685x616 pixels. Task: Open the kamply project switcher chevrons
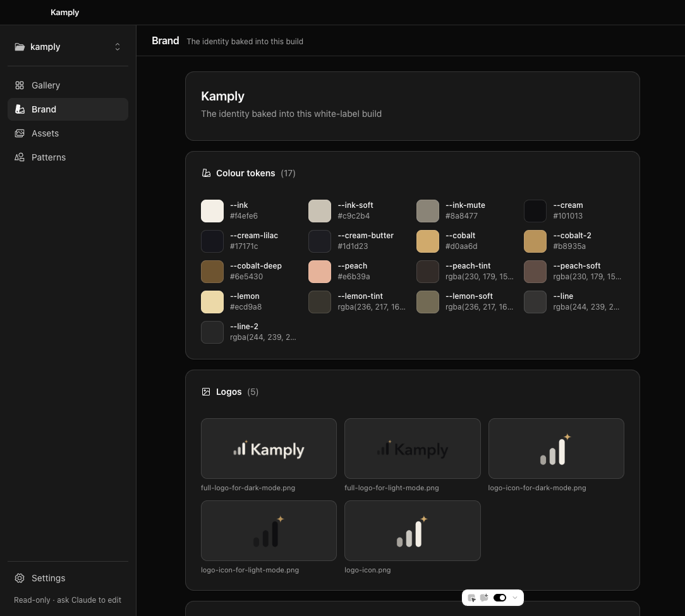click(x=118, y=47)
